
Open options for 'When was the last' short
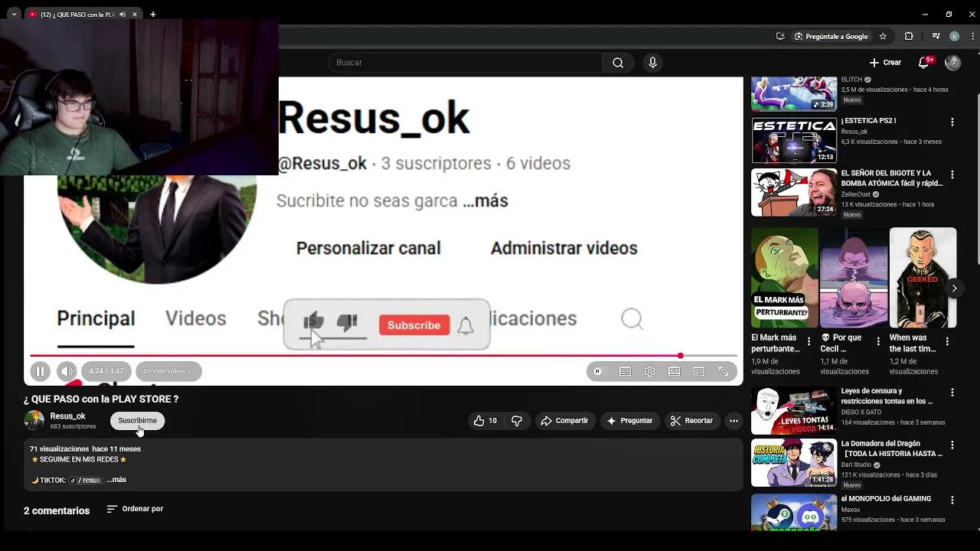point(947,341)
